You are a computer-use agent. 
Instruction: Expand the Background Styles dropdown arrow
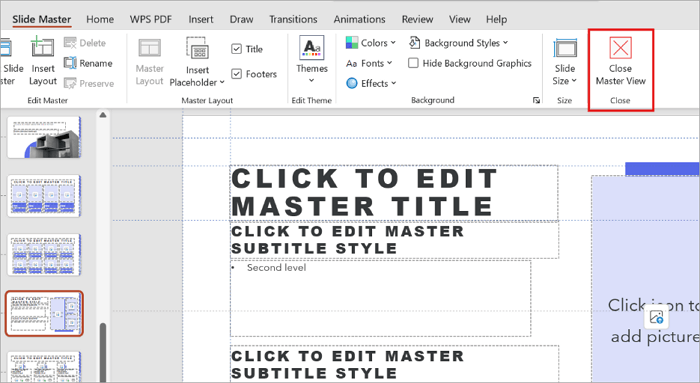click(505, 43)
